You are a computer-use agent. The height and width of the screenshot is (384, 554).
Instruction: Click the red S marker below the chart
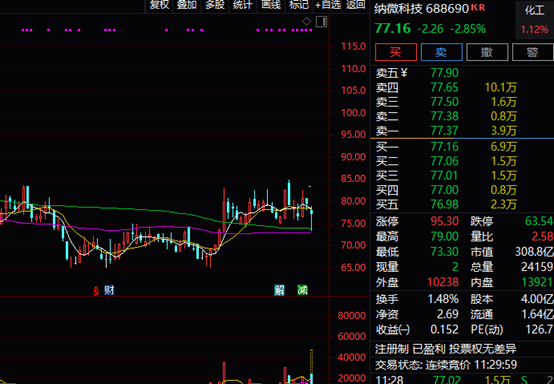[96, 291]
